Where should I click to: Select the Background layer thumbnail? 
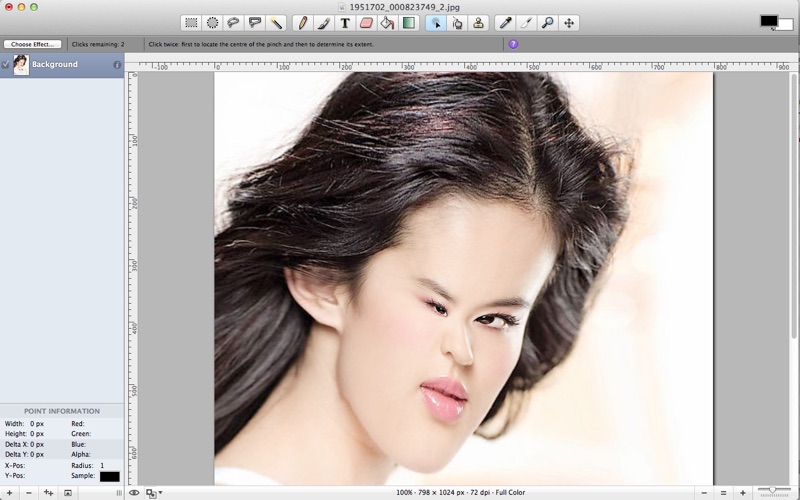tap(20, 65)
